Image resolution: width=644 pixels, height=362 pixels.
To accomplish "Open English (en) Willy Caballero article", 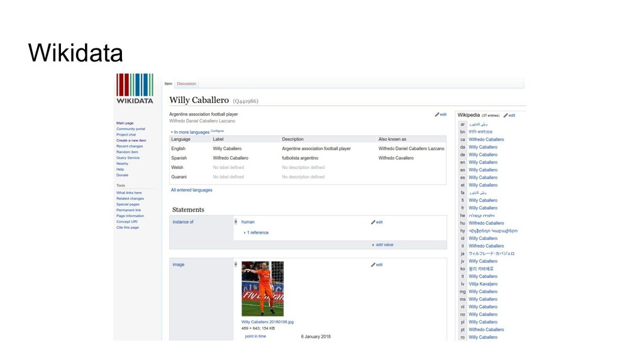I will click(x=483, y=162).
